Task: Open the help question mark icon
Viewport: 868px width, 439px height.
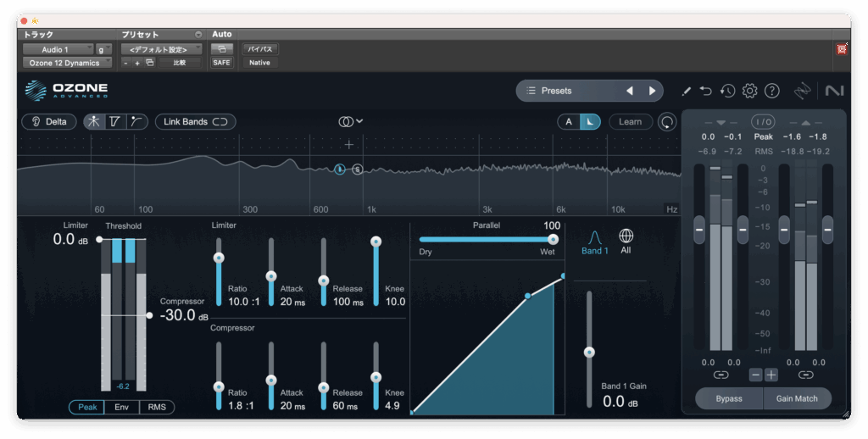Action: (x=771, y=91)
